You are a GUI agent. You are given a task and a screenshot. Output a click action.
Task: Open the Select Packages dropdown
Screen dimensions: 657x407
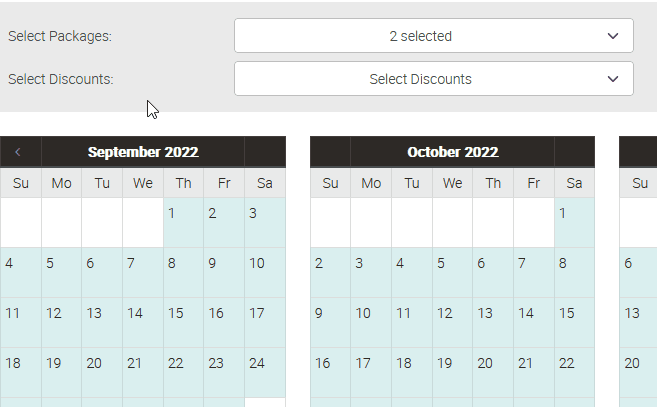(x=433, y=36)
